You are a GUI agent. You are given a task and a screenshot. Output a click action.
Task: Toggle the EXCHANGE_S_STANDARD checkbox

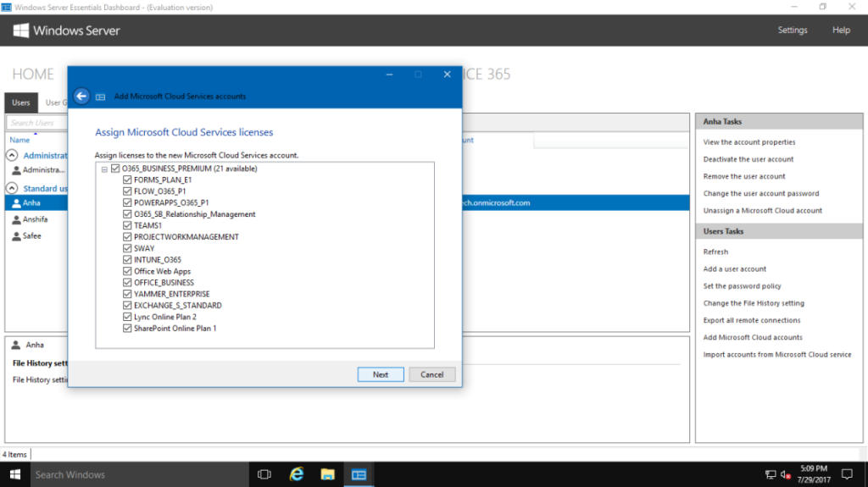click(x=127, y=306)
